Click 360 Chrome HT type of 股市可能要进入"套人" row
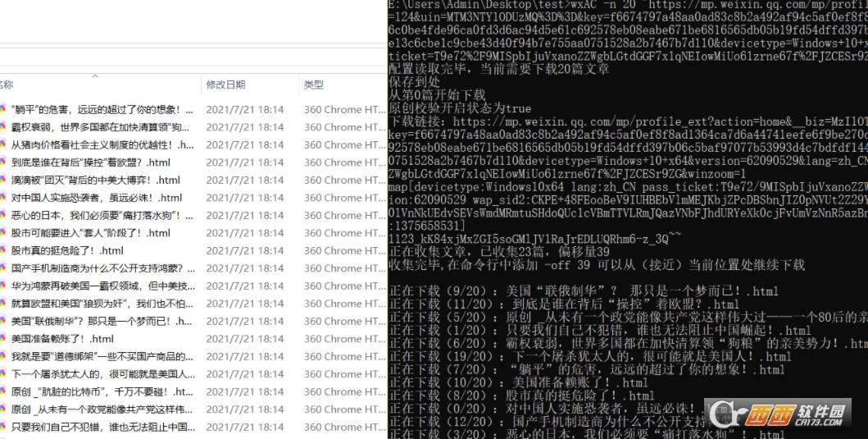The width and height of the screenshot is (868, 439). point(344,233)
